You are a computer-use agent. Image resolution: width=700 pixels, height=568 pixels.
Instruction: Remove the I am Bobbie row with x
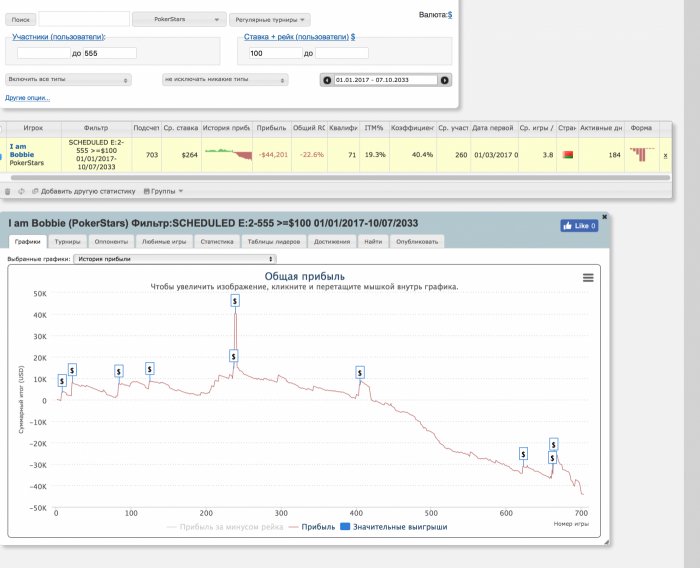pyautogui.click(x=665, y=155)
